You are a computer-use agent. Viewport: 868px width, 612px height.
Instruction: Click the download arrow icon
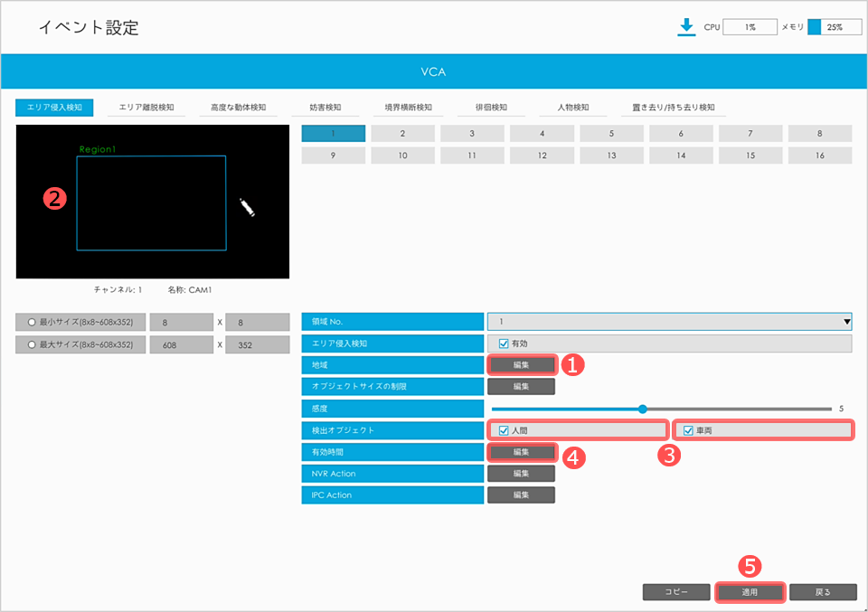point(686,27)
